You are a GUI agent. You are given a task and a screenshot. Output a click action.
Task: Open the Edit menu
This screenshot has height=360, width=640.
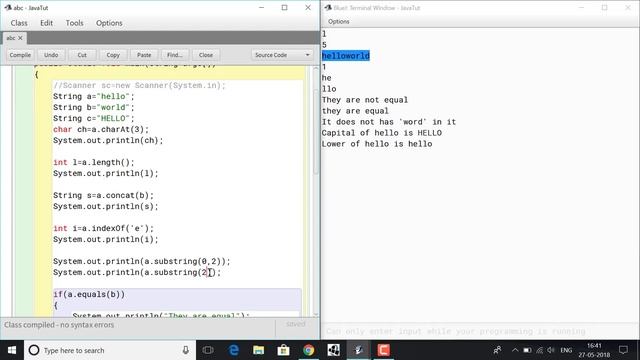tap(47, 23)
